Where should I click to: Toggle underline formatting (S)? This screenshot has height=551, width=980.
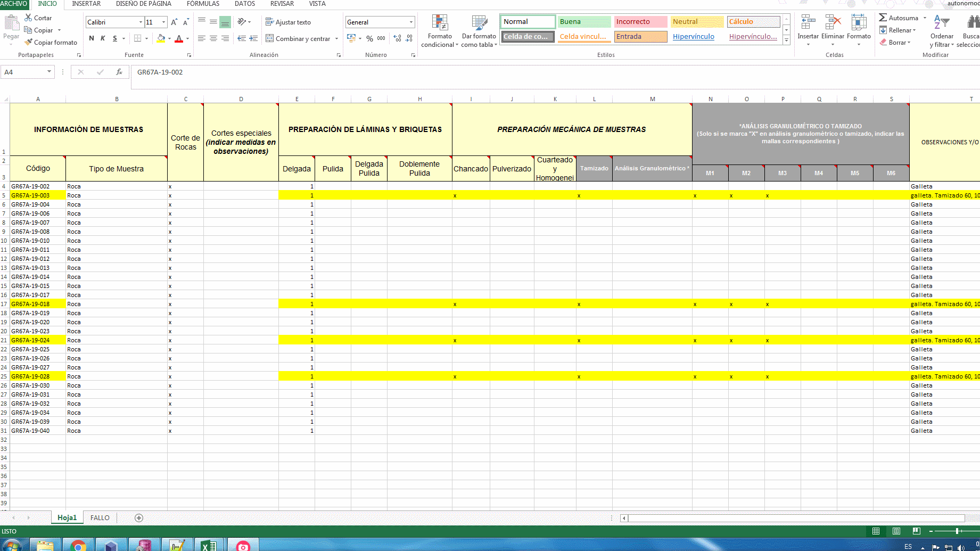pyautogui.click(x=114, y=38)
